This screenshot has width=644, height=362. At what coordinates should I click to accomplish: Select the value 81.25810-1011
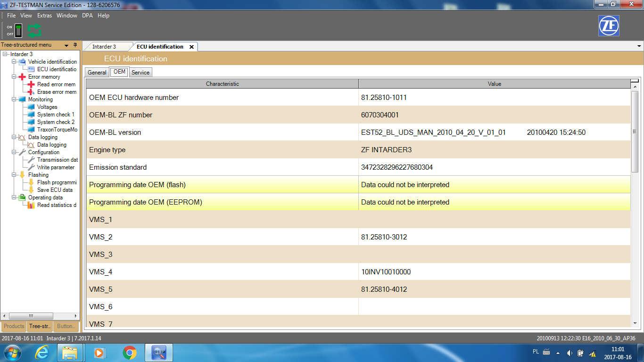click(384, 98)
